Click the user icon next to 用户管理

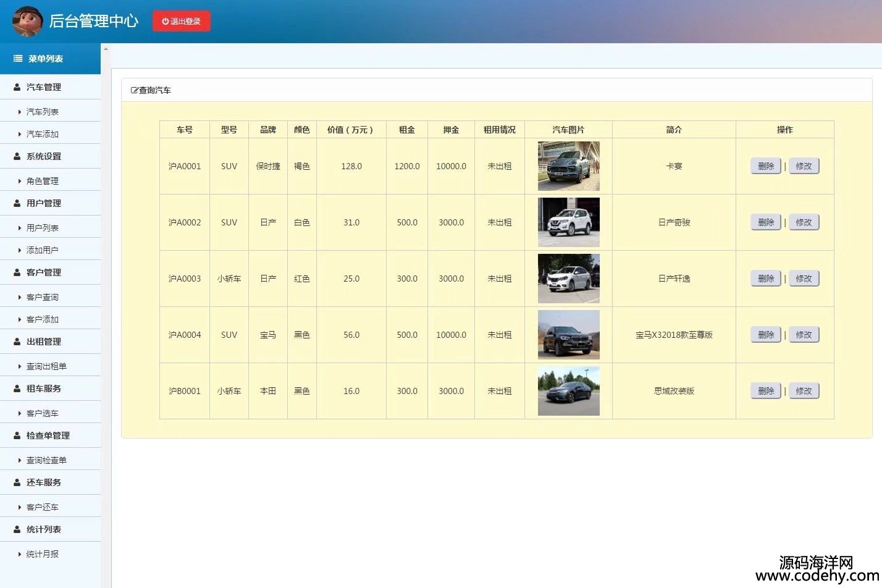pyautogui.click(x=17, y=203)
